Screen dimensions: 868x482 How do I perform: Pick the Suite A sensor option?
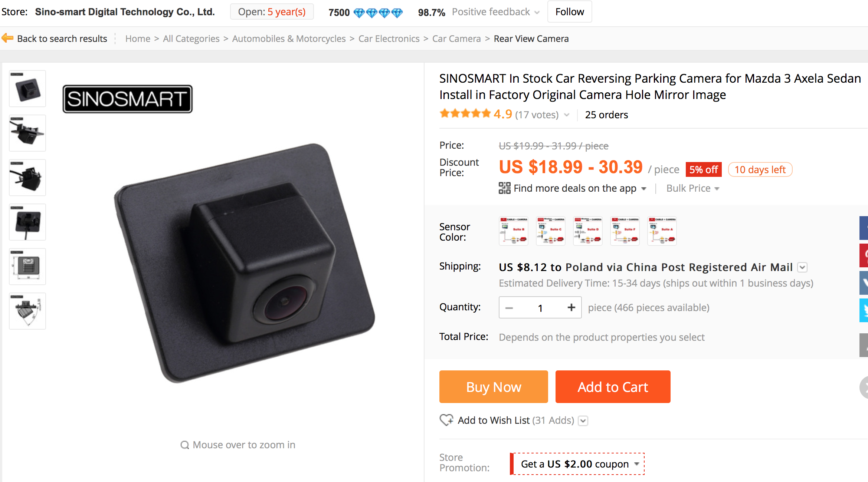(662, 231)
